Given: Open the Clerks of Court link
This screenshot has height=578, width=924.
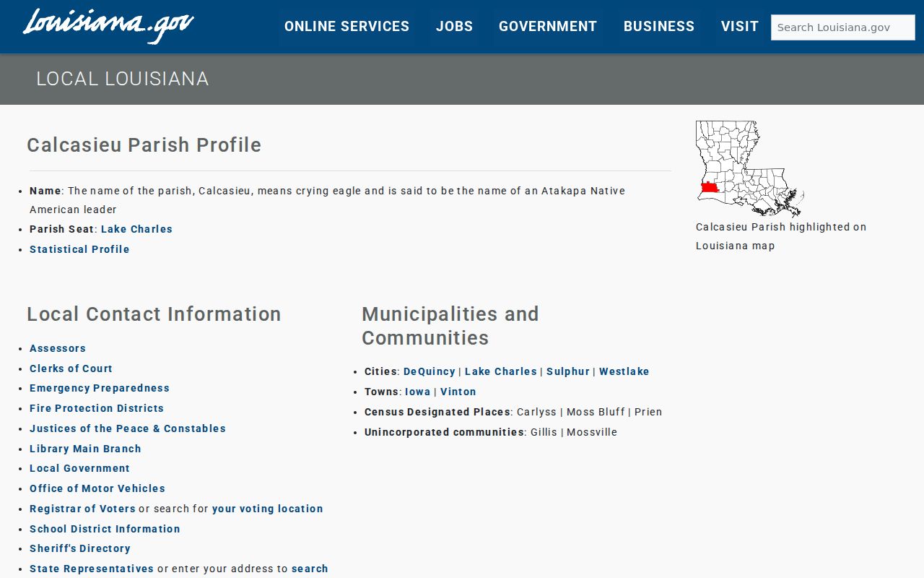Looking at the screenshot, I should (x=71, y=368).
